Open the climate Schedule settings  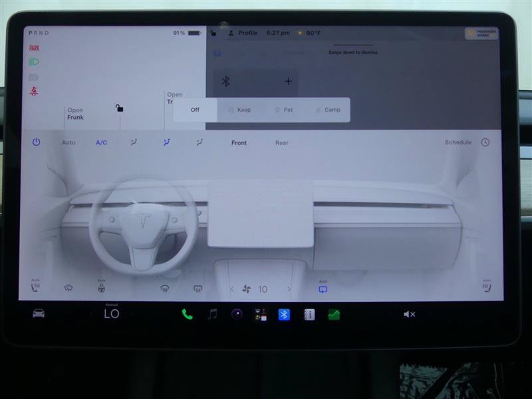coord(458,142)
